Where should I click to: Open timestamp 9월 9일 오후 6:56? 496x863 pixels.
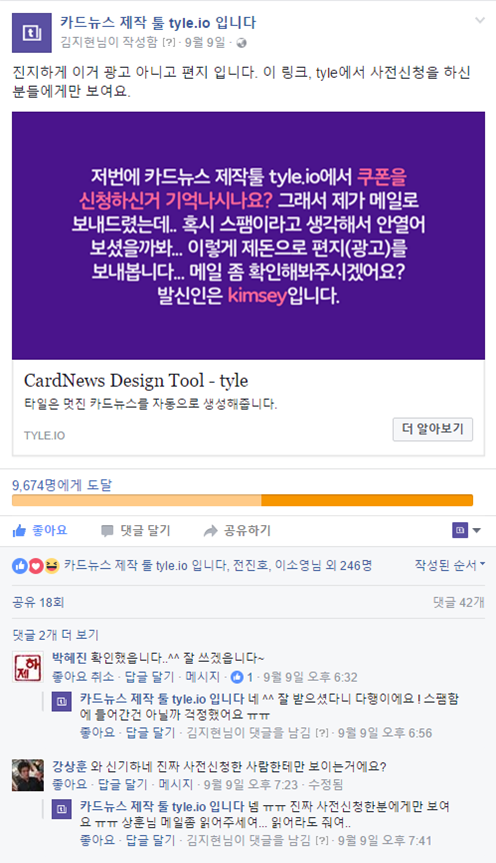click(x=385, y=733)
